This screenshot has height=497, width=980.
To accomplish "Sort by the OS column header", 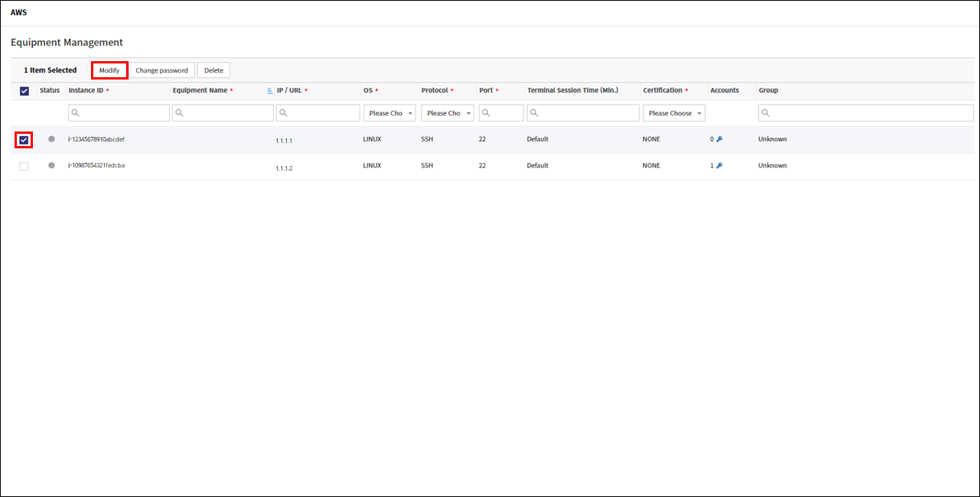I will point(368,90).
